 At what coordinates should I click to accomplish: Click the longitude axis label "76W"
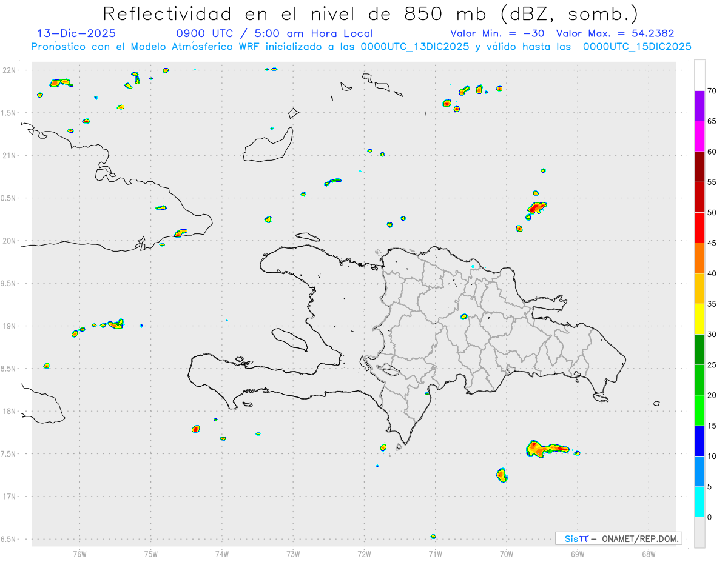click(79, 554)
